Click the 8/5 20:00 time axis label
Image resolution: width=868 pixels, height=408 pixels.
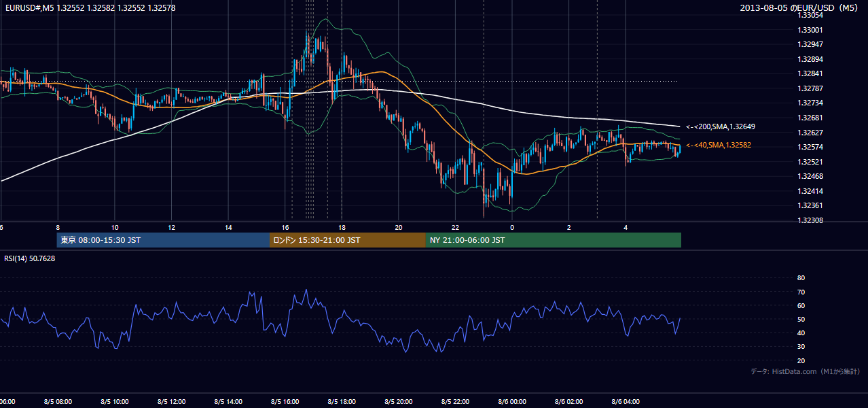pos(399,401)
